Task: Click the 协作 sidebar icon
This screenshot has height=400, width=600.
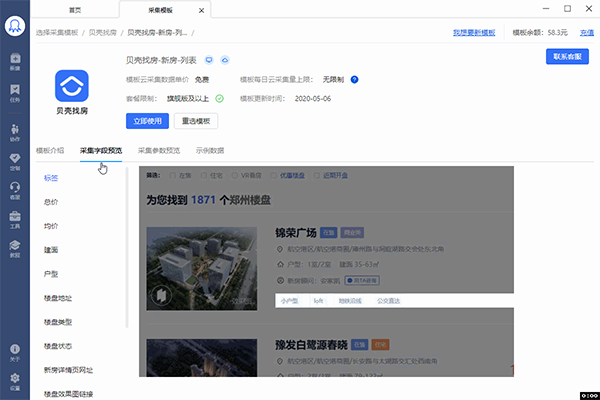Action: [14, 133]
